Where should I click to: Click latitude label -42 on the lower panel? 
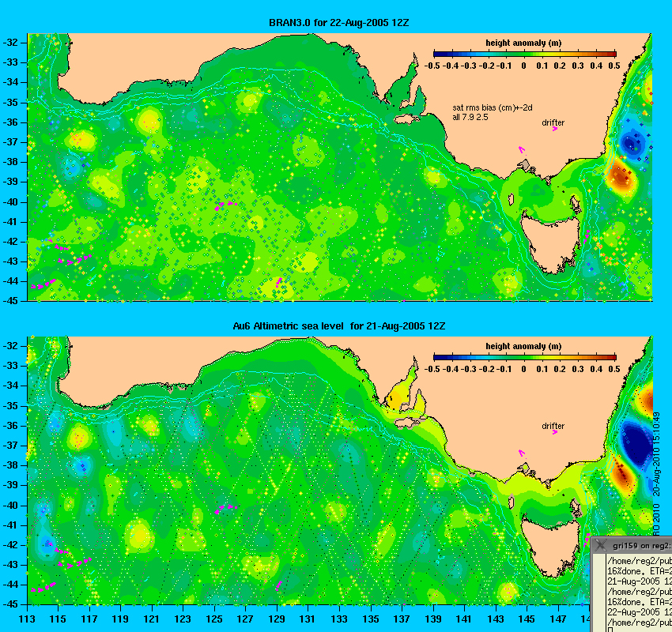tap(11, 545)
